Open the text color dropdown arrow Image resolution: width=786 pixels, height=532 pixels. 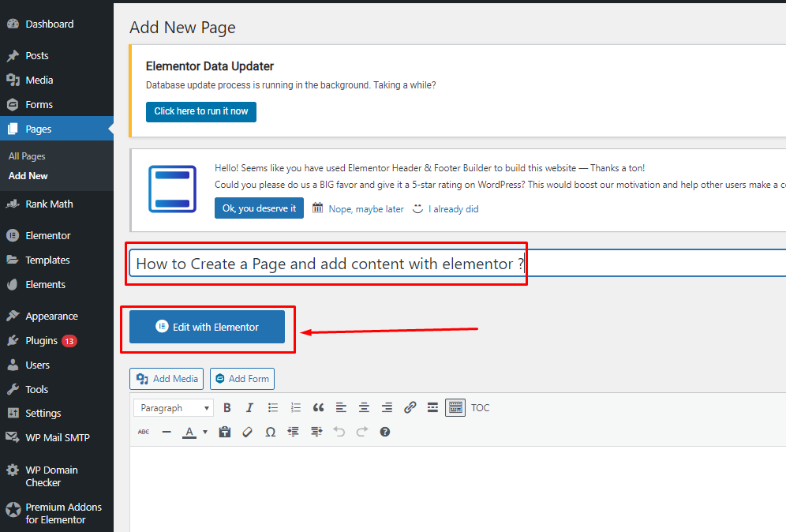coord(205,432)
